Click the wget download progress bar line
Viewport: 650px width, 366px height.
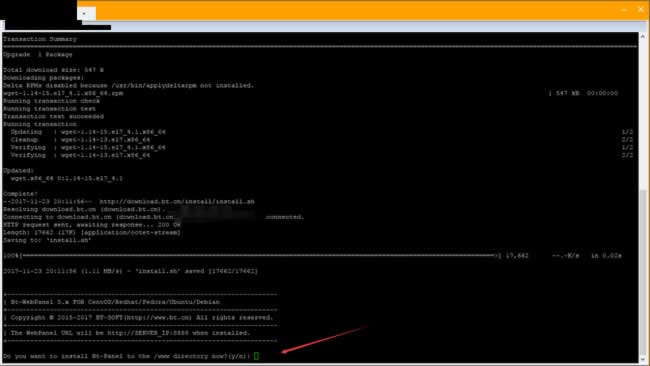pyautogui.click(x=312, y=256)
